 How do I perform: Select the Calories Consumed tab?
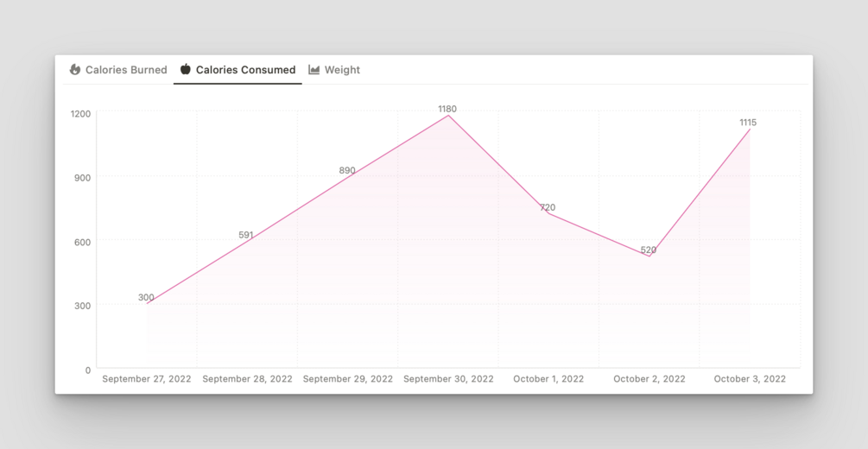click(x=238, y=70)
